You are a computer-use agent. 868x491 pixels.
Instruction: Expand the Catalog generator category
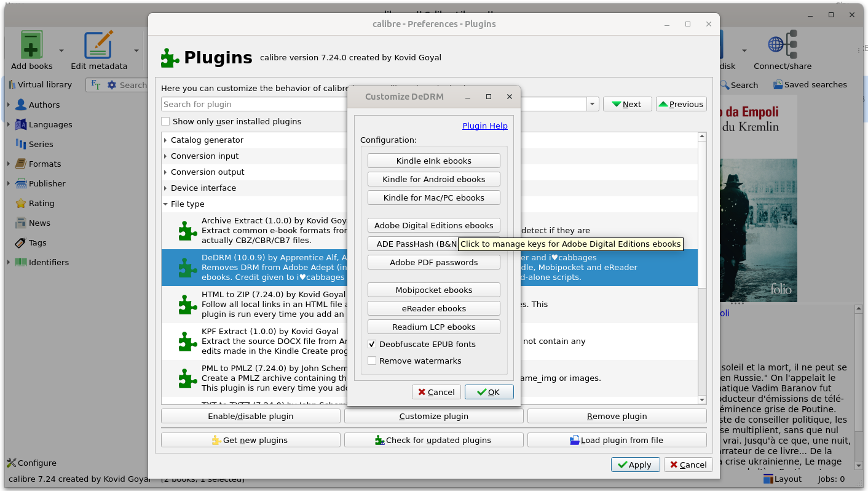click(165, 140)
